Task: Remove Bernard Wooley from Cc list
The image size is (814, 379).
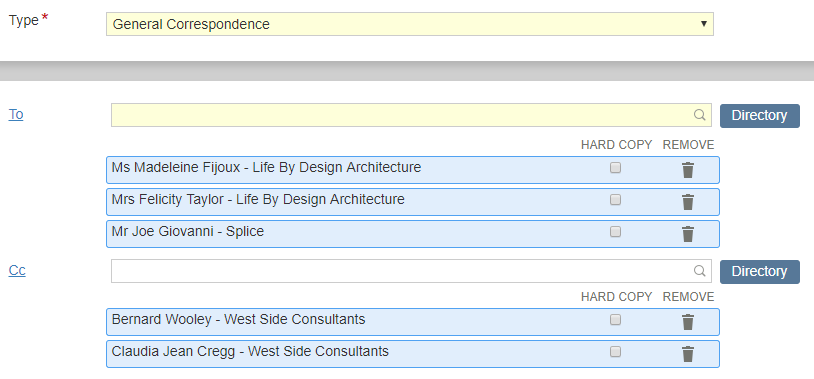Action: tap(688, 322)
